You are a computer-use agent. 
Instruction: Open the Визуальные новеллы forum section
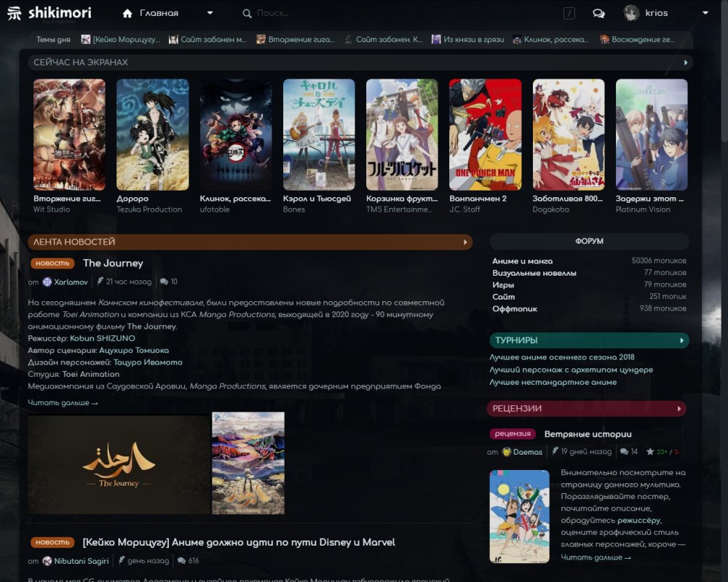534,274
